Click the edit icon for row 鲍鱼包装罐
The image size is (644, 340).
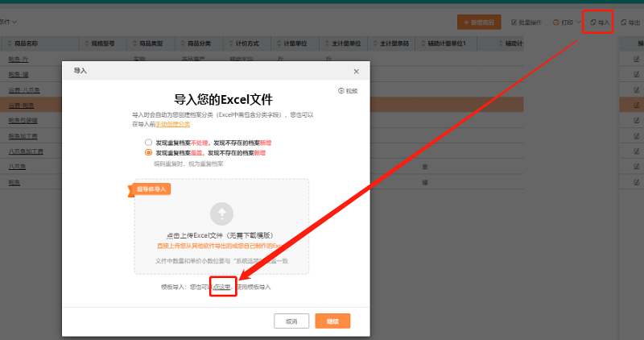coord(637,121)
